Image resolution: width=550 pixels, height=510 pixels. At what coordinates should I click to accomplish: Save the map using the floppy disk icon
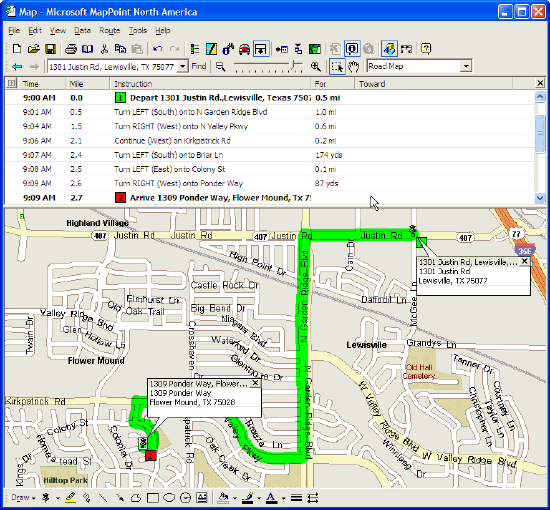(50, 49)
